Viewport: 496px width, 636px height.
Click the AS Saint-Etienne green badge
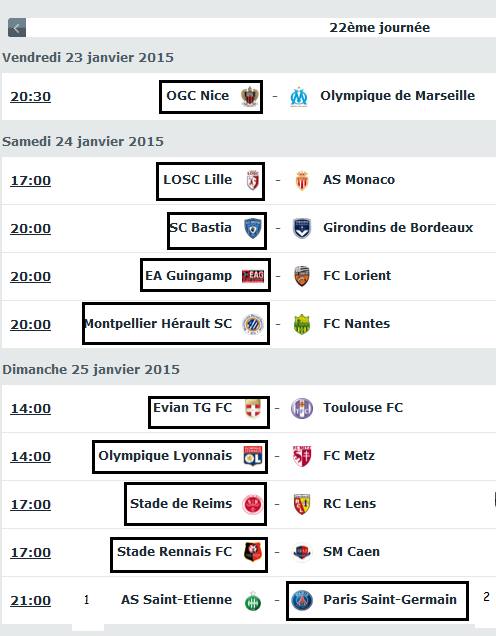[253, 601]
